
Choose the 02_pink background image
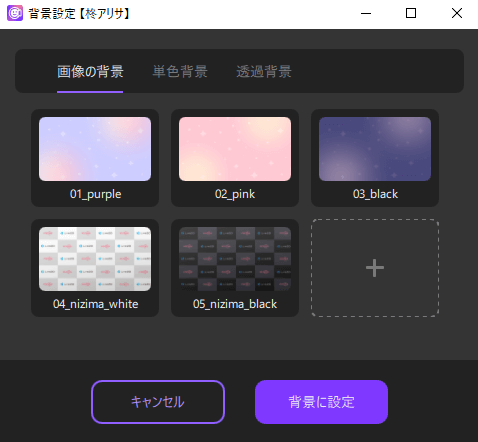pos(235,149)
